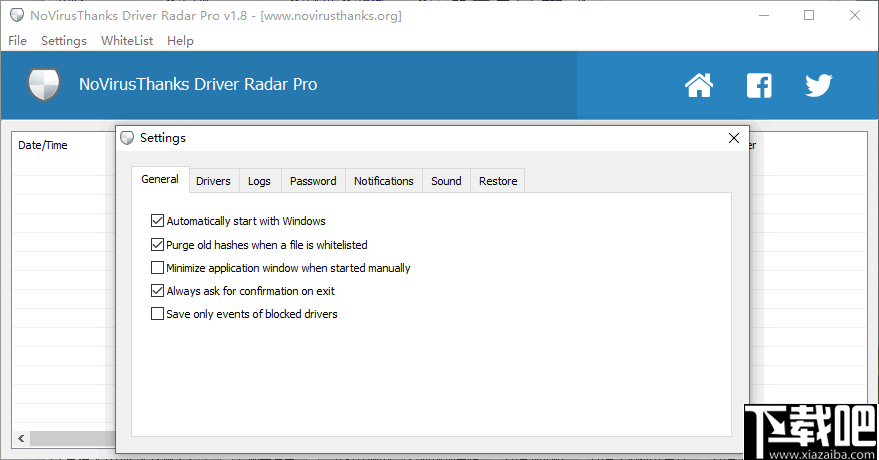879x460 pixels.
Task: Uncheck Purge old hashes when file whitelisted
Action: (157, 244)
